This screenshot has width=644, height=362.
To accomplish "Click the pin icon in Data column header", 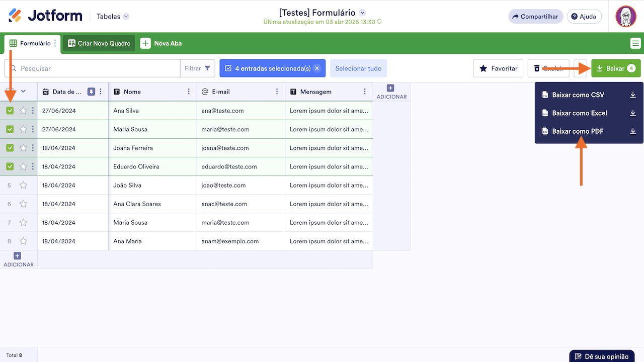I will [91, 92].
